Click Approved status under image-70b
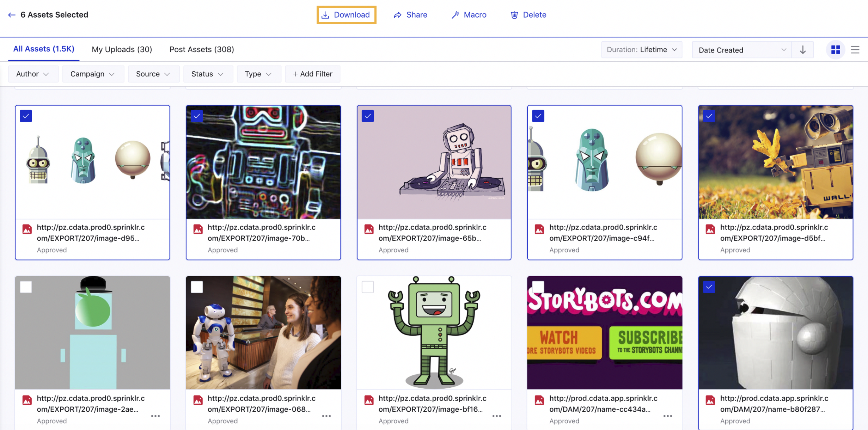The image size is (868, 430). click(223, 250)
